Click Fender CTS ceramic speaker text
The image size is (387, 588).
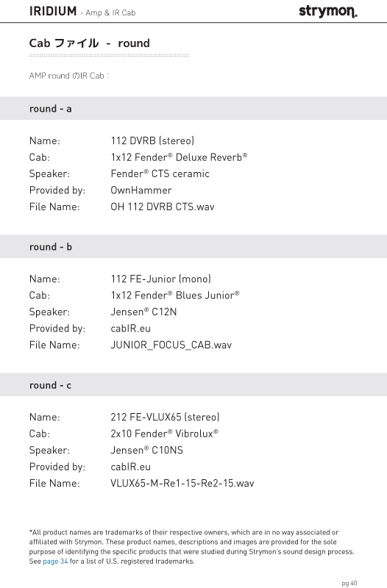click(x=160, y=173)
